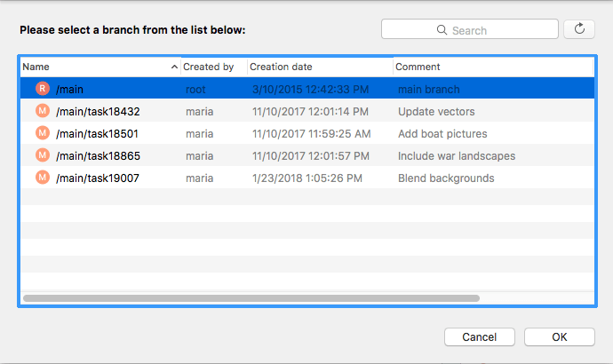The height and width of the screenshot is (364, 613).
Task: Click date 1/23/2018 1:05:26 PM
Action: coord(307,178)
